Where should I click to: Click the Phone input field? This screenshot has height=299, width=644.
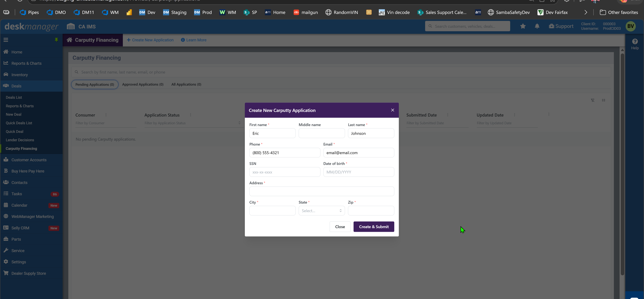point(285,153)
